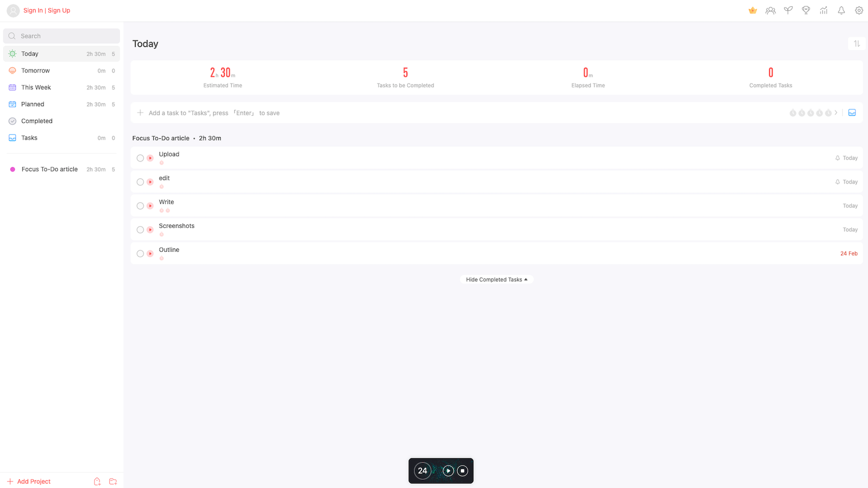This screenshot has width=868, height=488.
Task: Open the notifications bell
Action: click(x=841, y=11)
